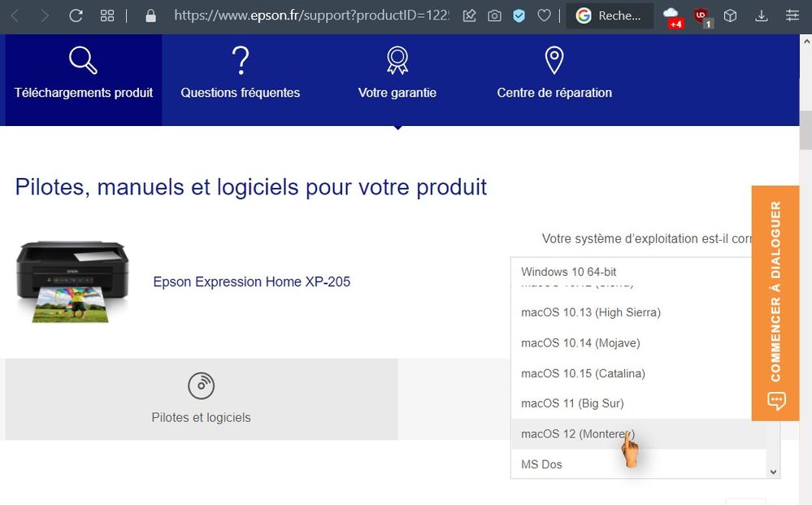This screenshot has height=505, width=812.
Task: Select macOS 12 (Monterey) from the list
Action: (x=577, y=434)
